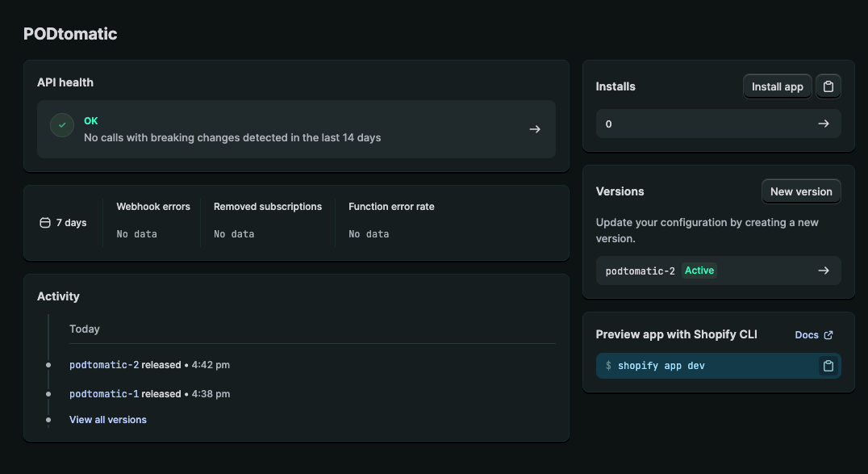Viewport: 868px width, 474px height.
Task: Click the calendar icon beside 7 days
Action: pyautogui.click(x=44, y=222)
